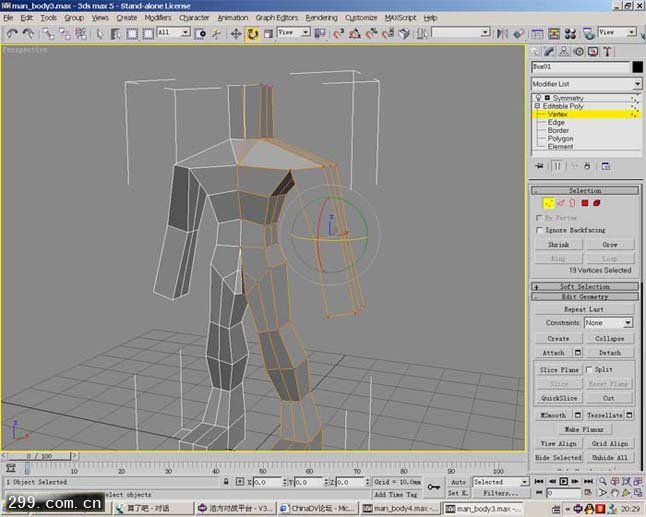Enable Ignore Backfacing checkbox
646x517 pixels.
tap(541, 230)
